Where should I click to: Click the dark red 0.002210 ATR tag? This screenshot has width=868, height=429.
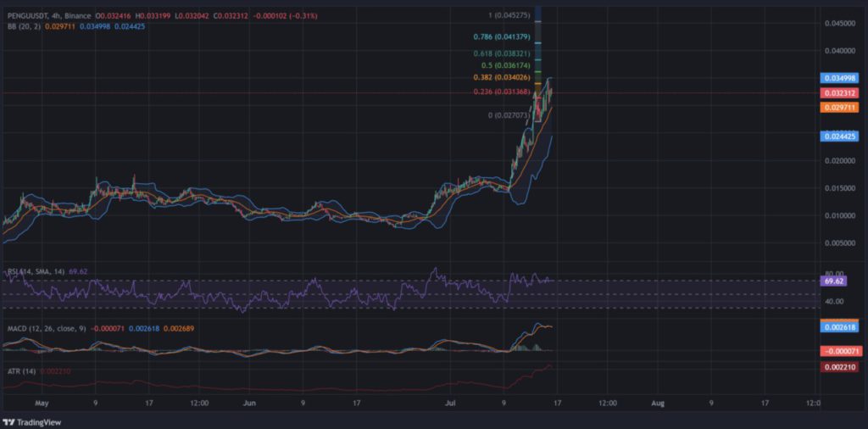(837, 366)
